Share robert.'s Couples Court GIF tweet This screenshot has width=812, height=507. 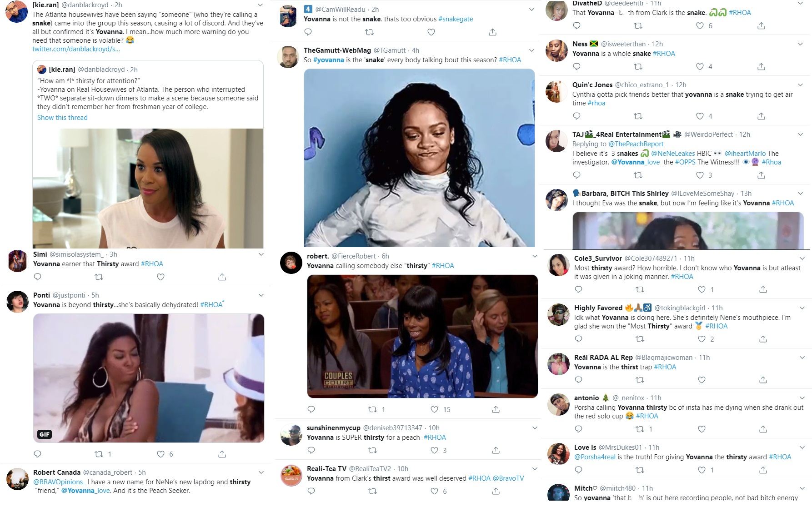coord(496,410)
